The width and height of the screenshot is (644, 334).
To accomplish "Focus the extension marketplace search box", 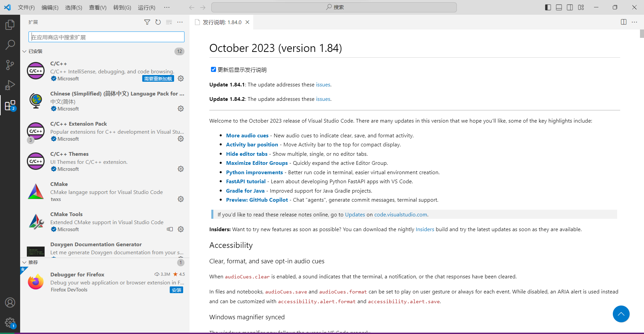I will pyautogui.click(x=106, y=37).
